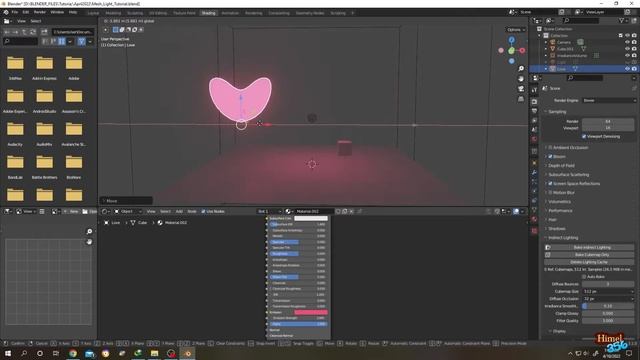Open the Material properties tab icon
The width and height of the screenshot is (640, 360).
click(x=534, y=220)
